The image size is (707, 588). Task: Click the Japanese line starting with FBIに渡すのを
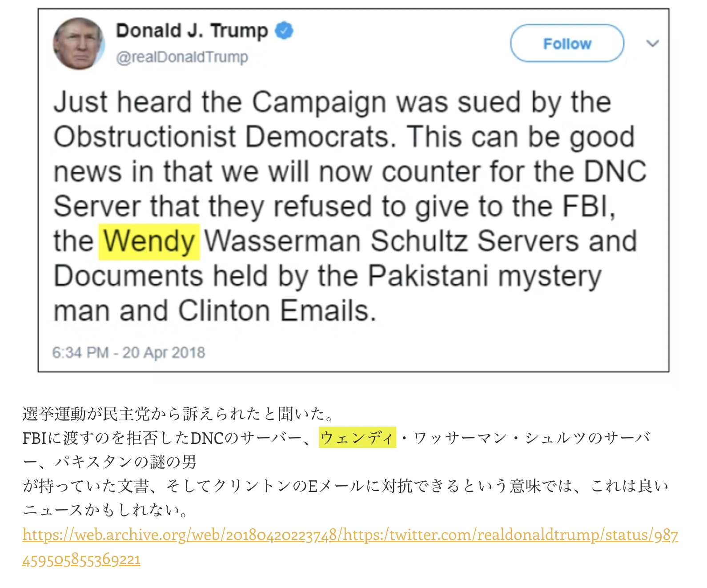pyautogui.click(x=337, y=438)
